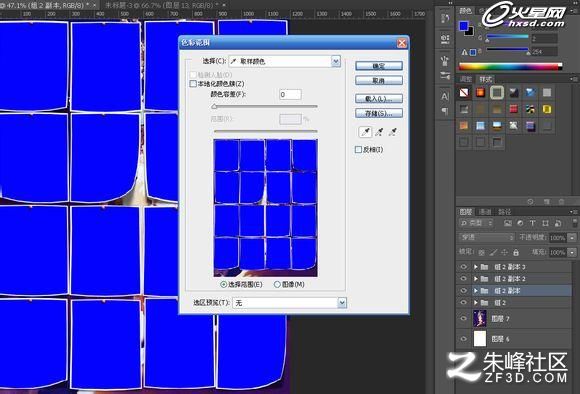580x394 pixels.
Task: Click the text filter icon in Layers panel
Action: 532,223
